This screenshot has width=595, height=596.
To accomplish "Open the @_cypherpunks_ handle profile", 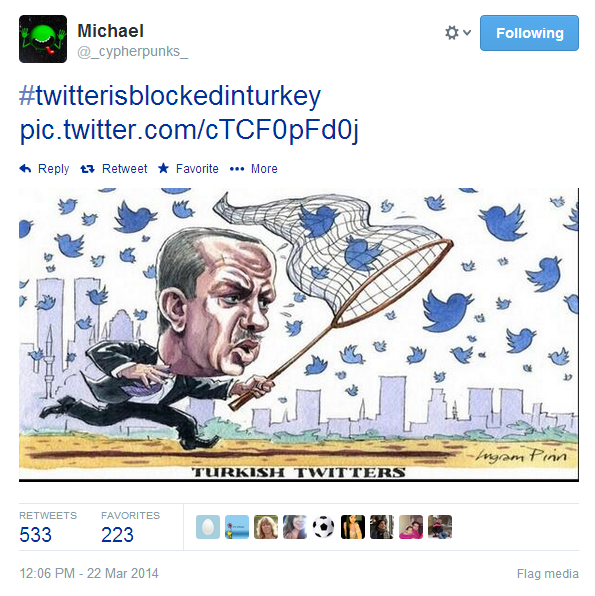I will tap(132, 51).
